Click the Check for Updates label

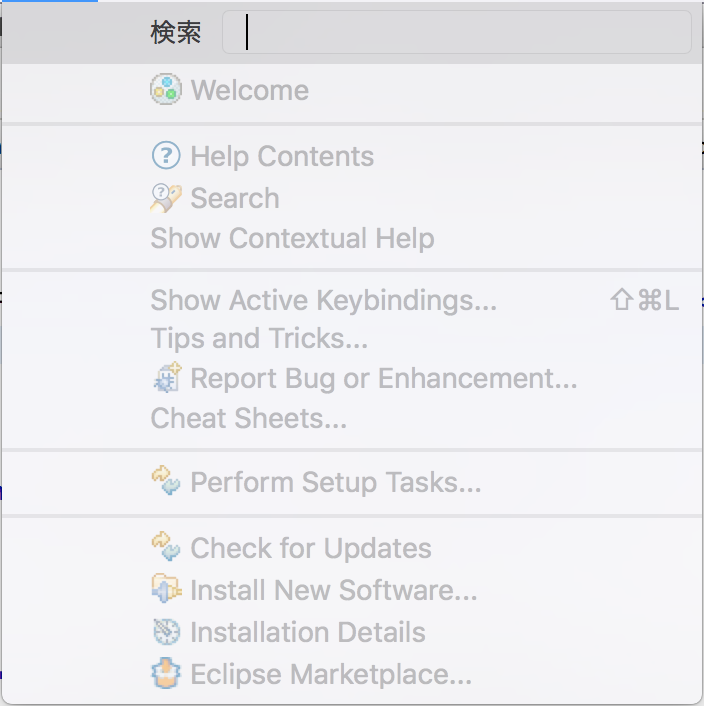(x=311, y=548)
